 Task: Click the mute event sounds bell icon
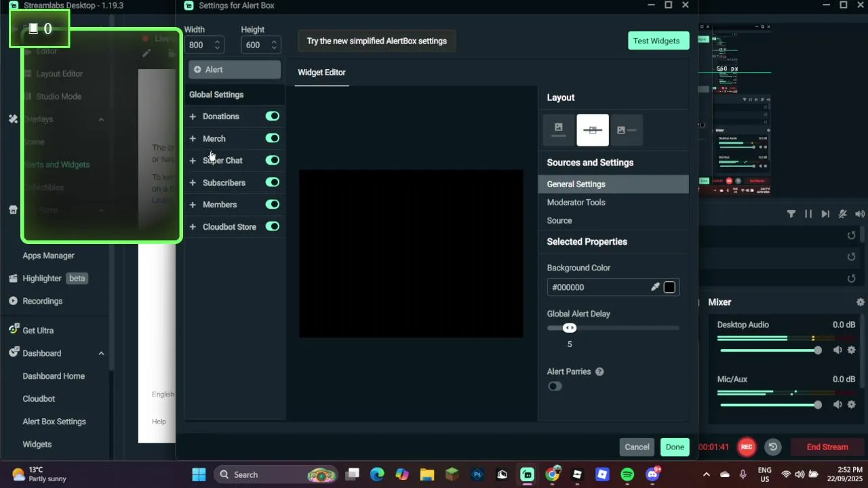tap(843, 213)
